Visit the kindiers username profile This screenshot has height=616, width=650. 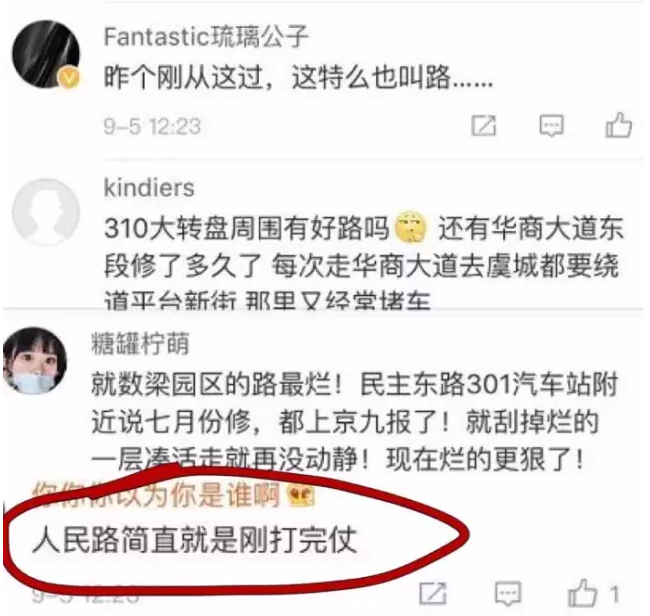149,188
